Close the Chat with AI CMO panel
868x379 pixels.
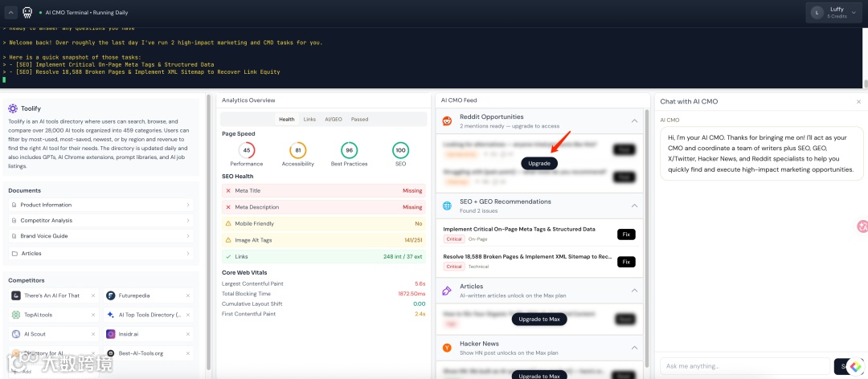[858, 102]
